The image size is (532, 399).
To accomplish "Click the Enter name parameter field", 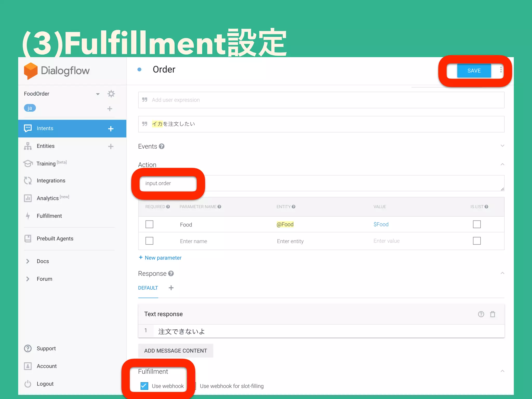I will [x=194, y=241].
